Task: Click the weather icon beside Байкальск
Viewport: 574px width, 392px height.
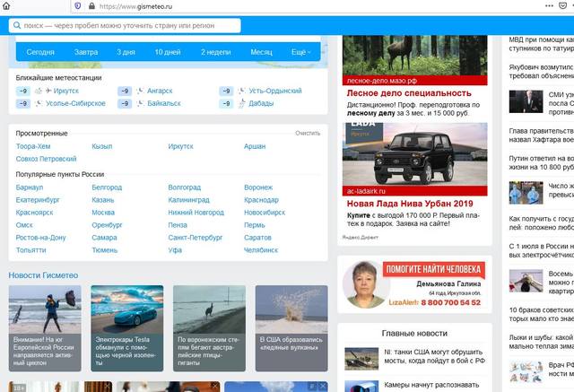Action: 140,103
